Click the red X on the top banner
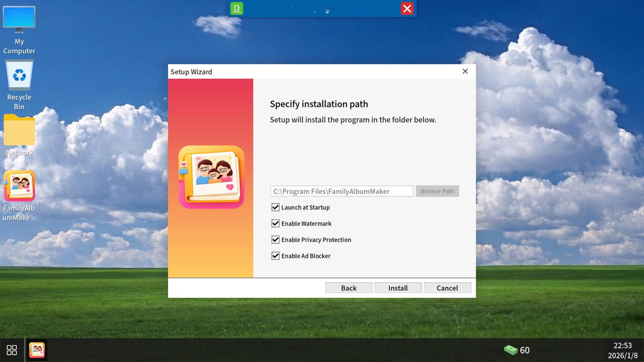The image size is (644, 362). [x=407, y=9]
